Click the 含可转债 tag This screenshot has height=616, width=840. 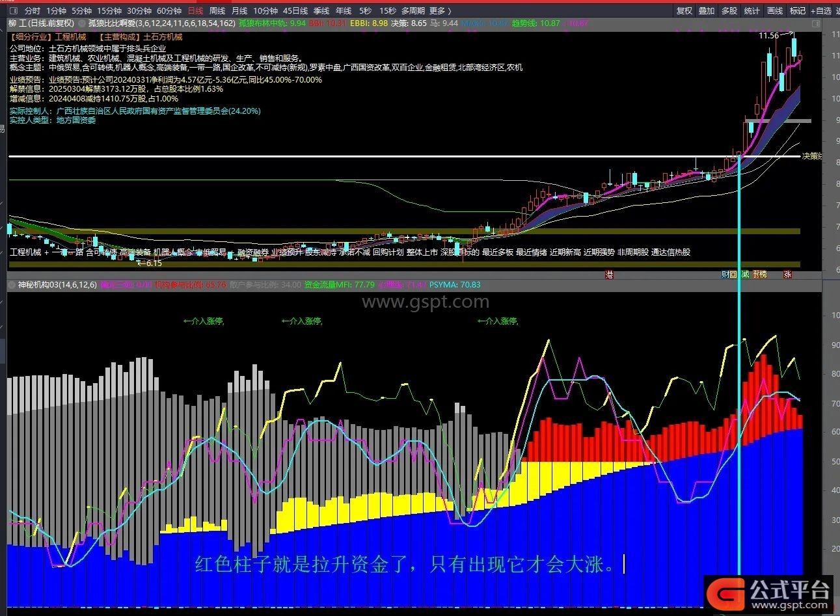tap(102, 252)
